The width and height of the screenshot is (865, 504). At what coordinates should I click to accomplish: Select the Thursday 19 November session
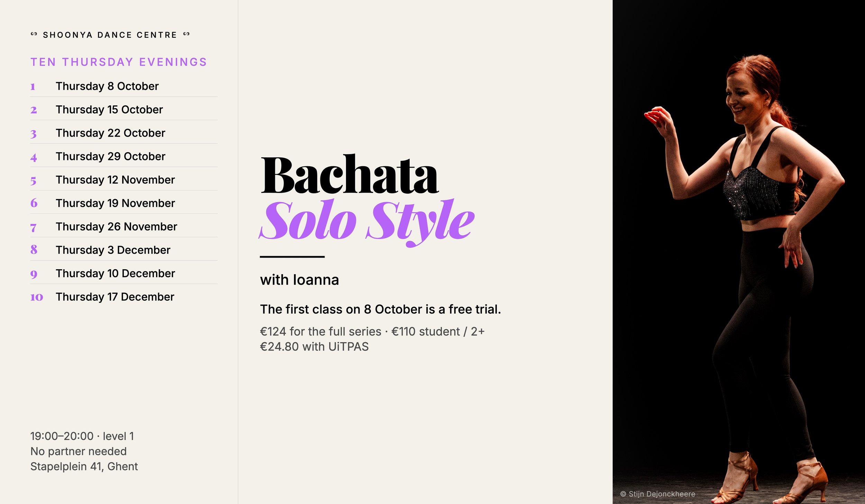click(x=124, y=203)
